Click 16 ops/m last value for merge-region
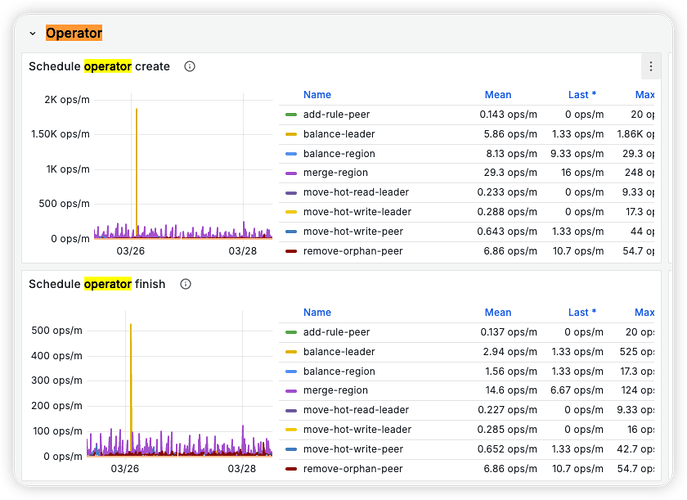687x500 pixels. click(582, 173)
